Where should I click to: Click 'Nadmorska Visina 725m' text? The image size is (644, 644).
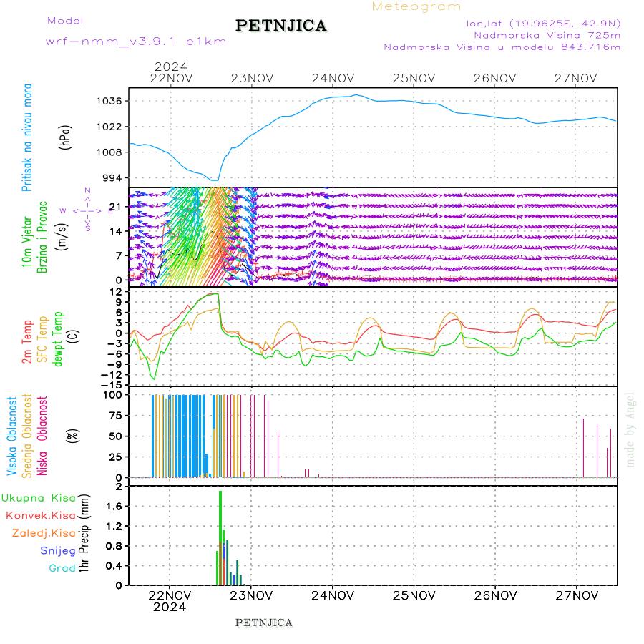(547, 35)
